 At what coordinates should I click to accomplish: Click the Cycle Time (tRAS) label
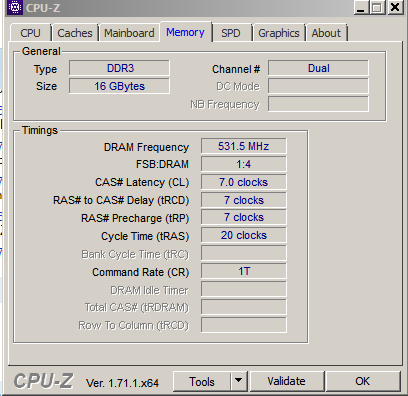tap(145, 236)
